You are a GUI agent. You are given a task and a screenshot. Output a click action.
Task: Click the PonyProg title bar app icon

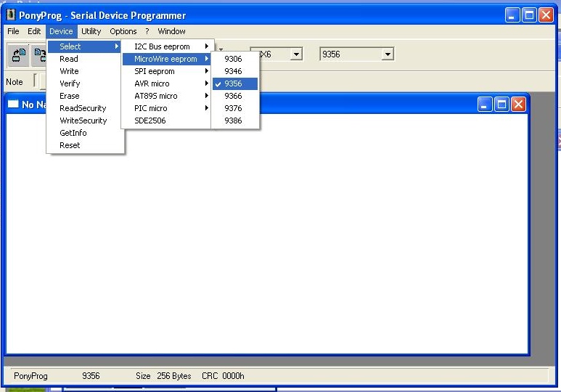(11, 15)
